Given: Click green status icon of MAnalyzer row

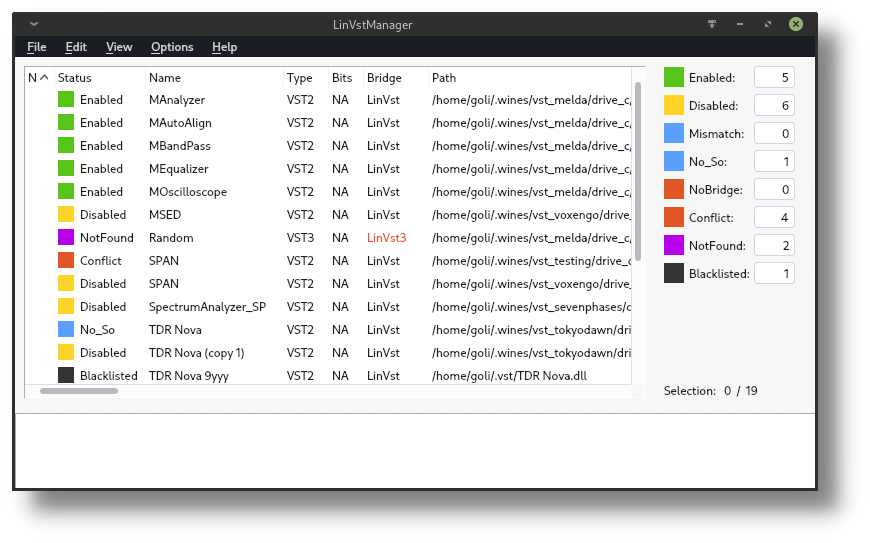Looking at the screenshot, I should pyautogui.click(x=66, y=99).
